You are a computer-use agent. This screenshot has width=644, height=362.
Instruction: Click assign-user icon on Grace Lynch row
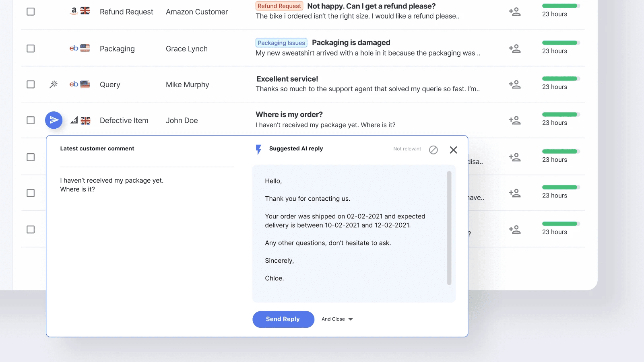pyautogui.click(x=514, y=49)
